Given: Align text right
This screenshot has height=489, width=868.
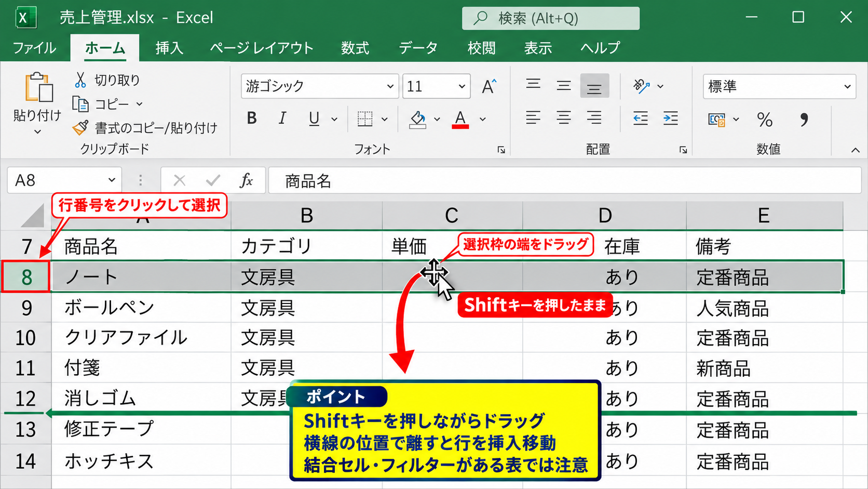Looking at the screenshot, I should click(594, 118).
